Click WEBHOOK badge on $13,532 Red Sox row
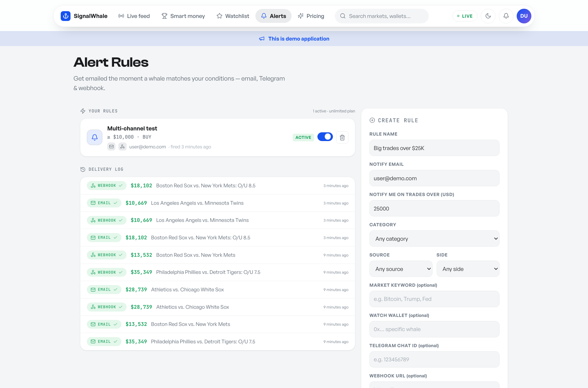The image size is (588, 388). click(107, 255)
